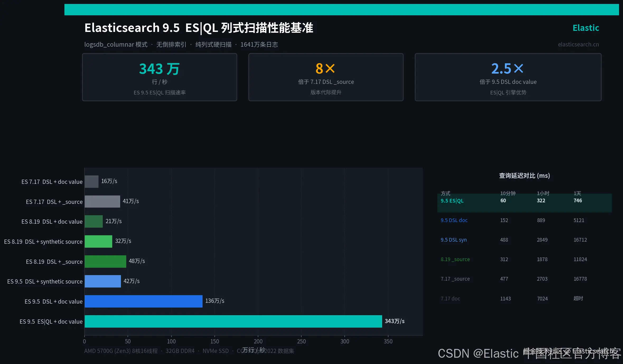This screenshot has height=364, width=623.
Task: Select the axis label "ES 9.5 ES|QL + doc value"
Action: (51, 322)
